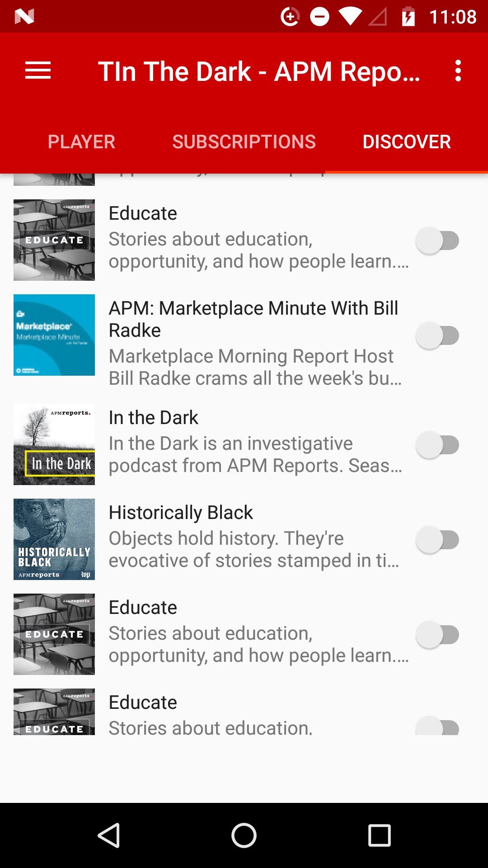Tap the do-not-disturb status icon
The image size is (488, 868).
319,17
